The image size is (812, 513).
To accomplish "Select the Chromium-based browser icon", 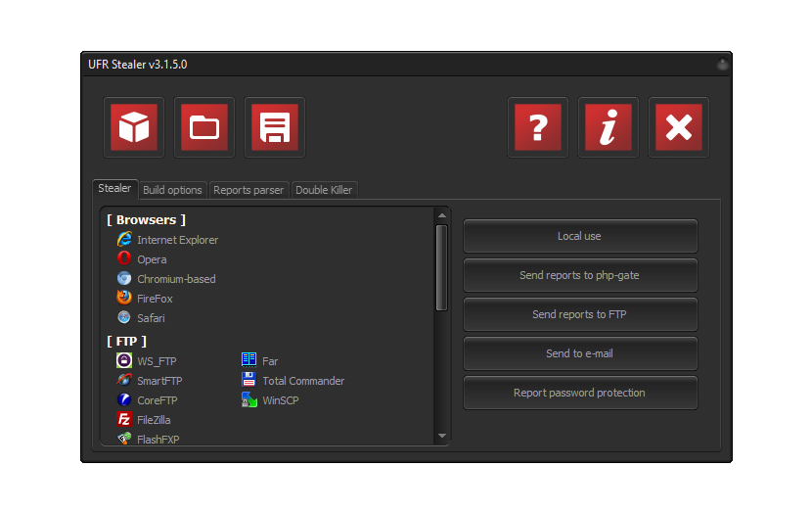I will pyautogui.click(x=124, y=279).
